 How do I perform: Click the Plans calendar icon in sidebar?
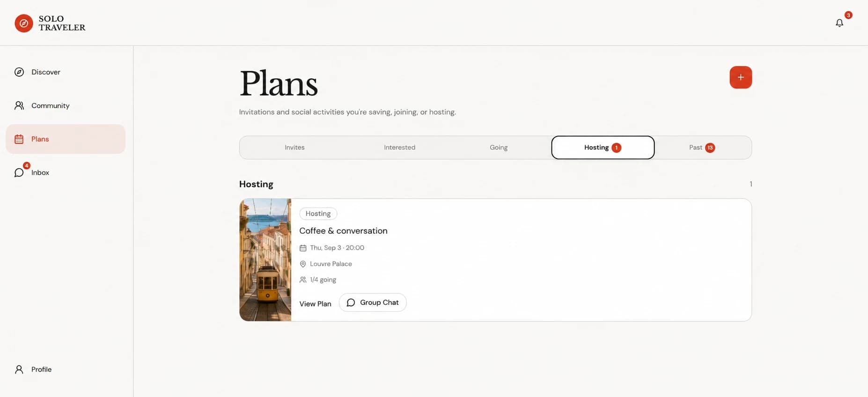pos(19,139)
